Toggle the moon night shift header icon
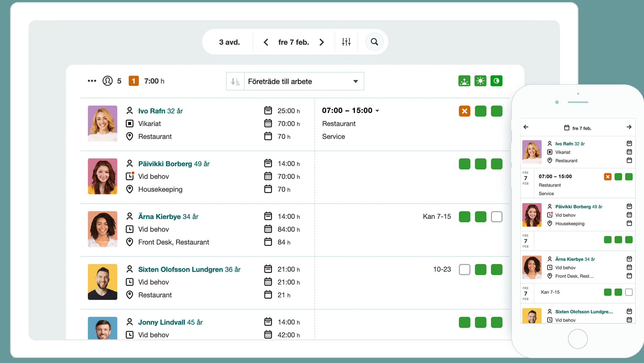 pyautogui.click(x=497, y=81)
